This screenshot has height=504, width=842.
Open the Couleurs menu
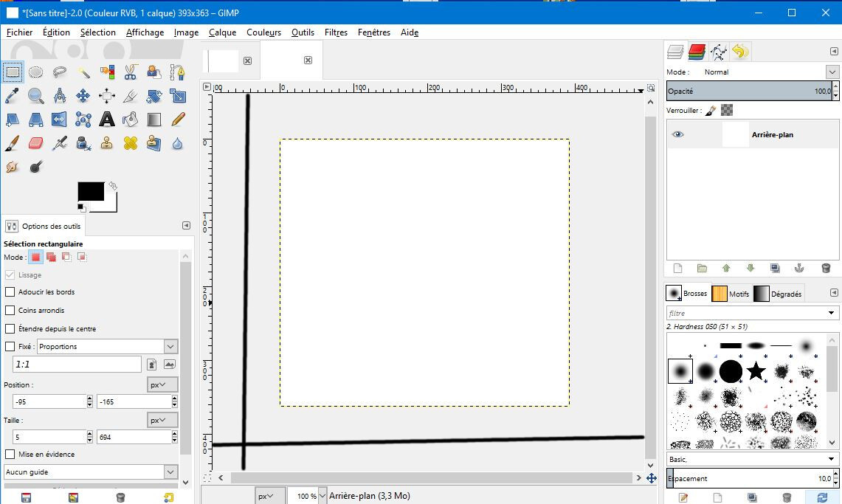click(x=263, y=32)
